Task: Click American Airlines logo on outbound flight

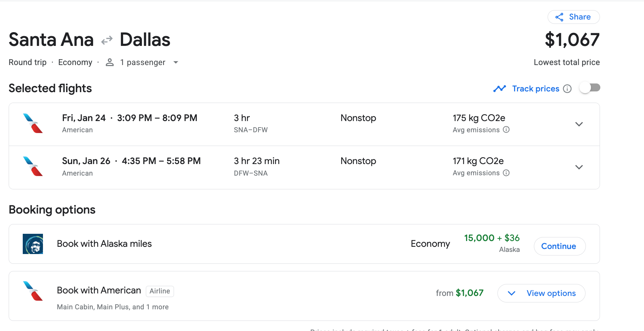Action: click(33, 124)
